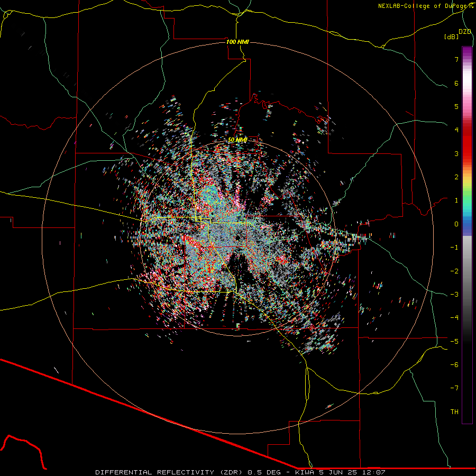The height and width of the screenshot is (476, 476).
Task: Click the 12:07 timestamp
Action: [373, 472]
